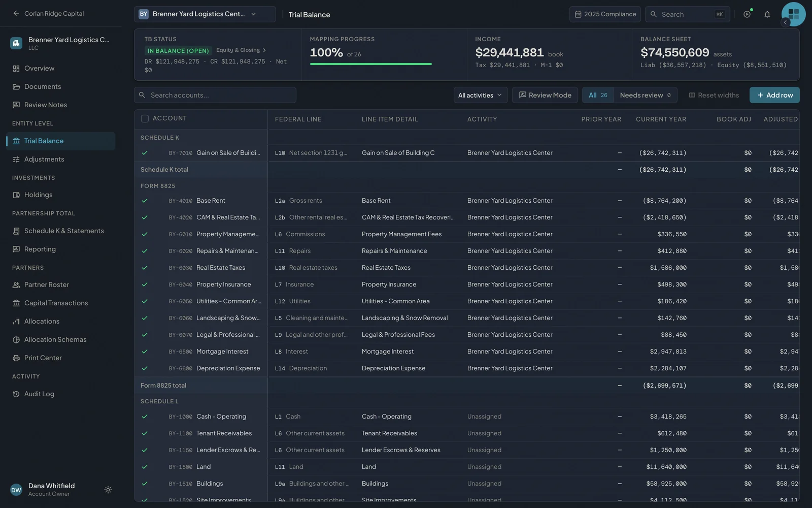Open the All activities filter dropdown
The image size is (812, 508).
[480, 95]
